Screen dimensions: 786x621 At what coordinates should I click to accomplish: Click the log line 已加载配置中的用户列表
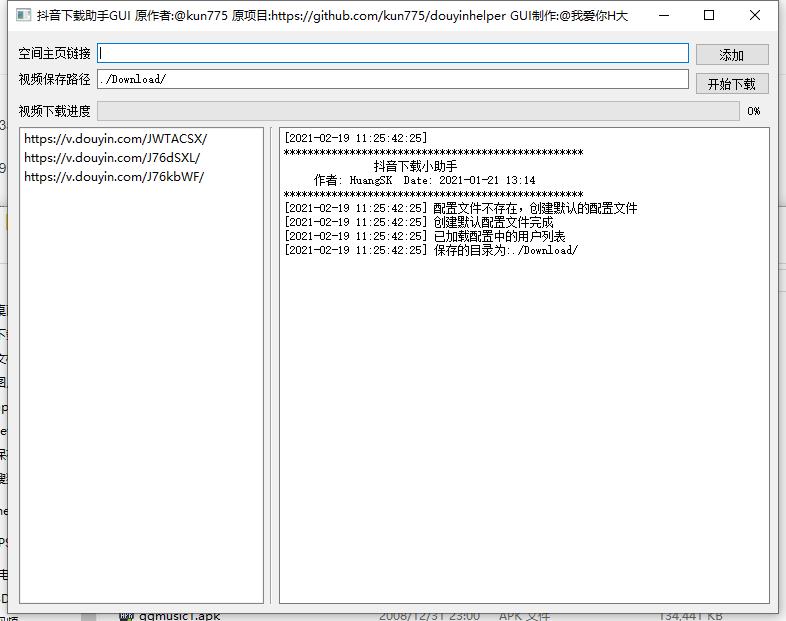[x=425, y=236]
